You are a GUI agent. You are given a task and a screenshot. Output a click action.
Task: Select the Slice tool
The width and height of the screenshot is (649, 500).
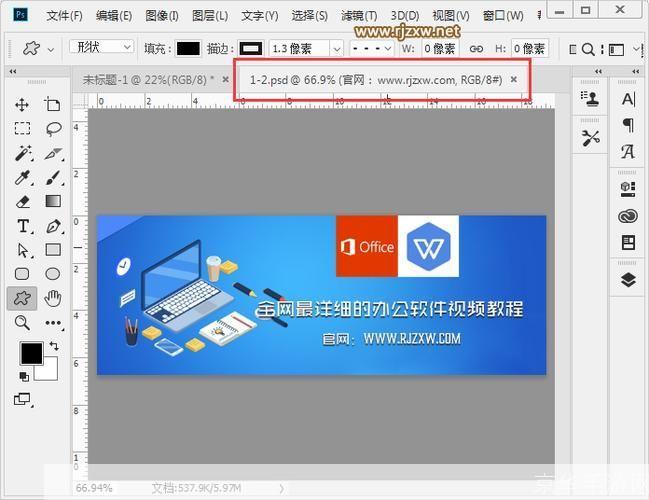[53, 154]
